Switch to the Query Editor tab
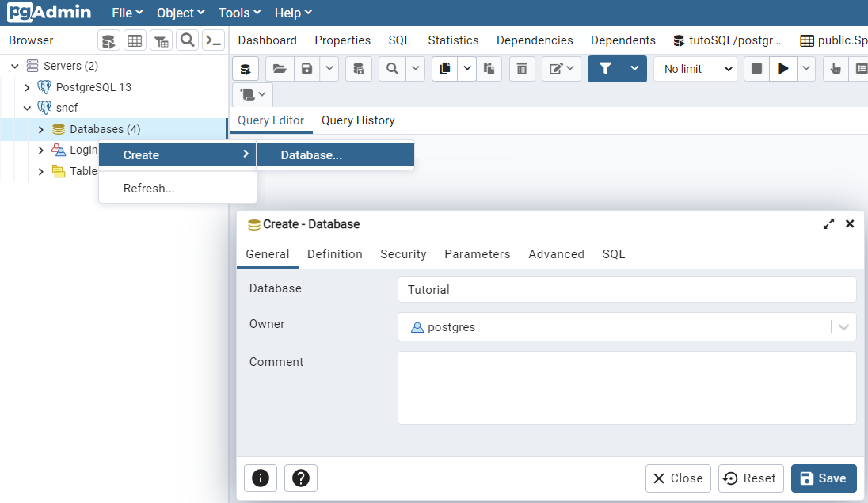The image size is (868, 503). [271, 120]
